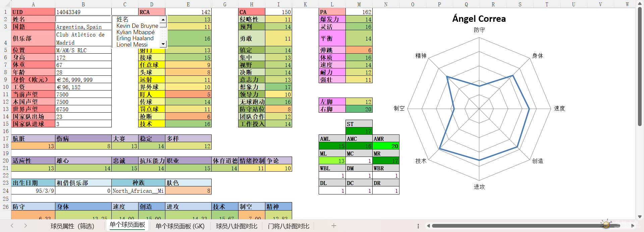Click the previous sheet navigation arrow

click(x=12, y=226)
